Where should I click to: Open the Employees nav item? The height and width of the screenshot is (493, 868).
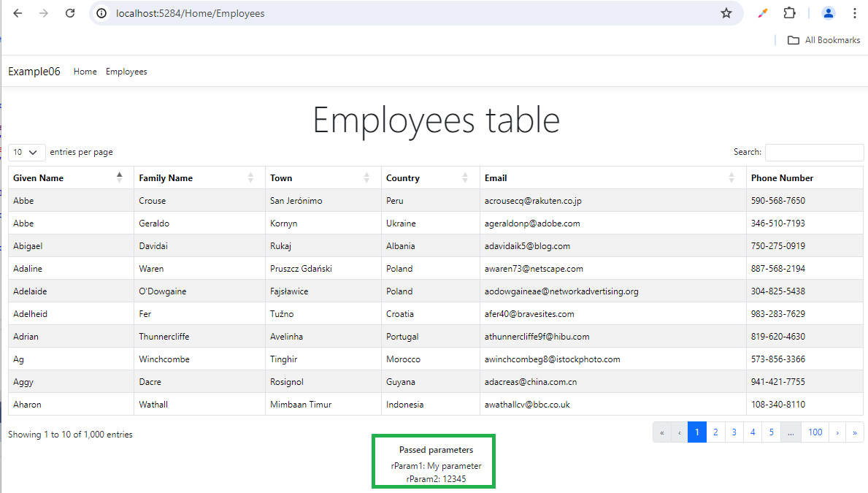pyautogui.click(x=126, y=72)
